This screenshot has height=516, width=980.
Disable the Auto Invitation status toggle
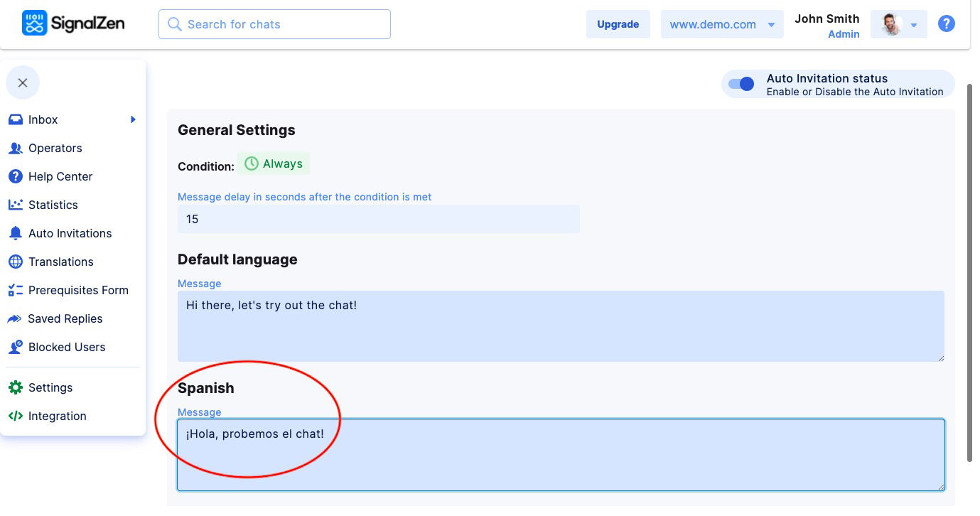pyautogui.click(x=741, y=84)
